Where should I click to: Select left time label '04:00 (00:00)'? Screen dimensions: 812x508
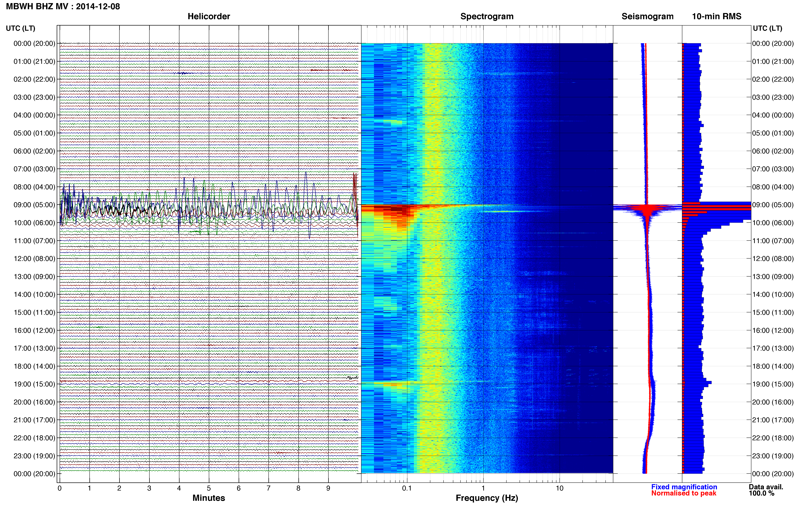pyautogui.click(x=34, y=115)
